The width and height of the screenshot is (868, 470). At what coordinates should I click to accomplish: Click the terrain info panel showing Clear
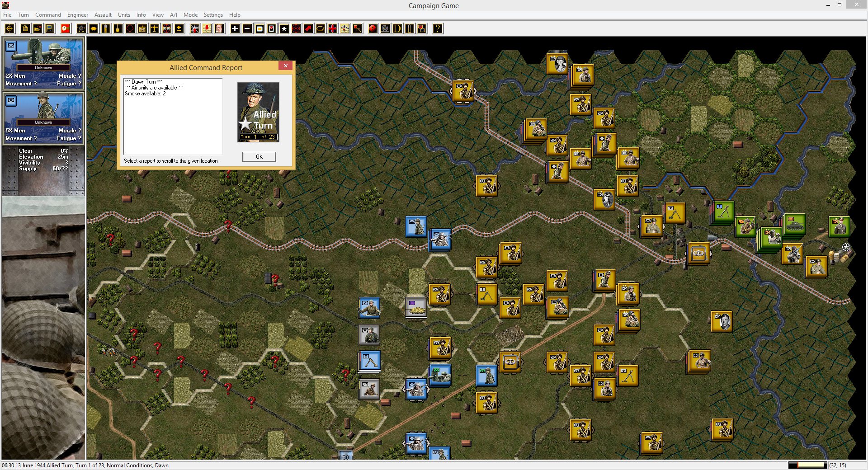point(43,170)
